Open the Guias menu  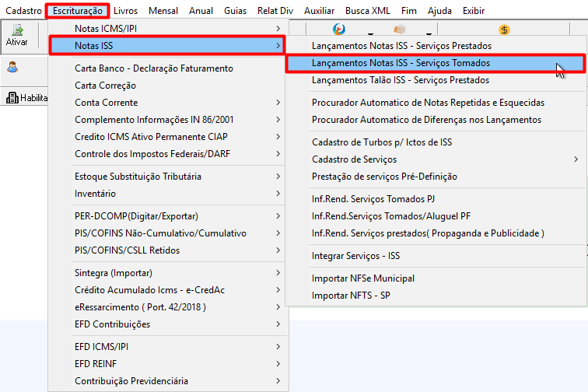click(x=235, y=11)
